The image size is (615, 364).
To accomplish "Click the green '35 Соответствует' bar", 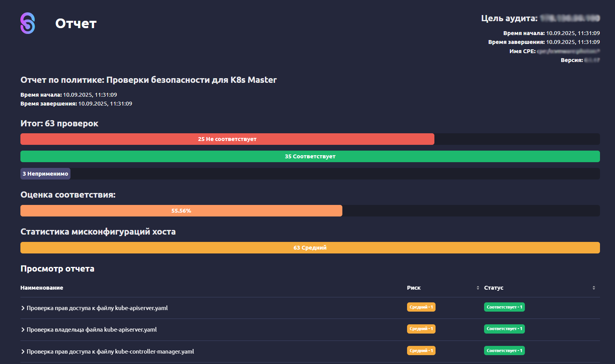I will [x=310, y=156].
